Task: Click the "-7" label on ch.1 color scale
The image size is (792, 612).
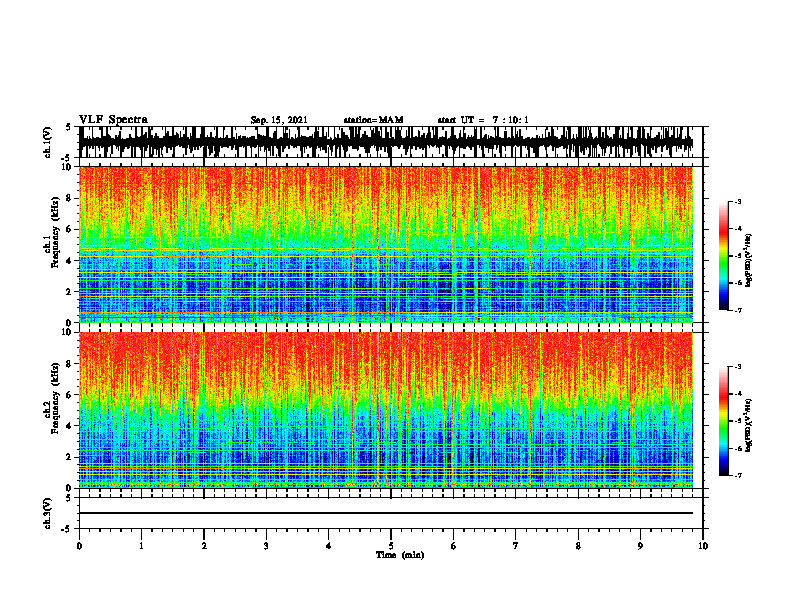Action: click(737, 310)
